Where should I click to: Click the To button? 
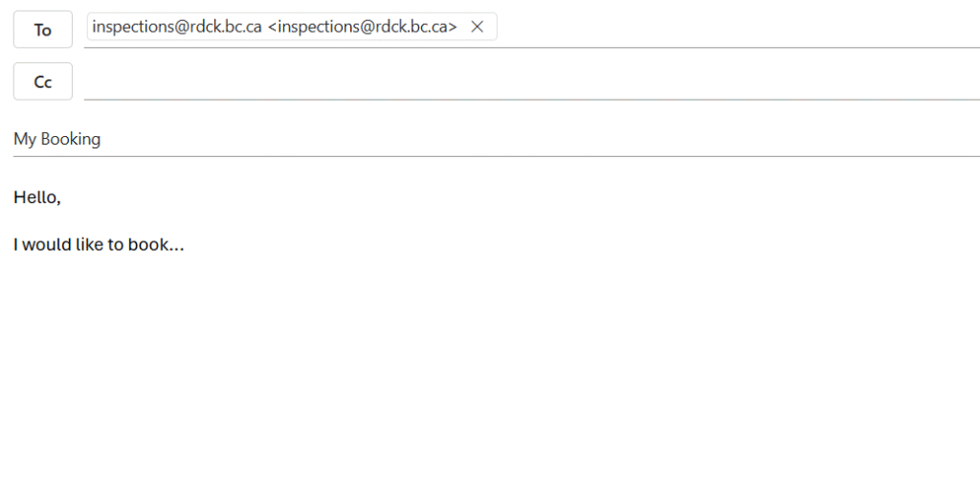pos(42,30)
